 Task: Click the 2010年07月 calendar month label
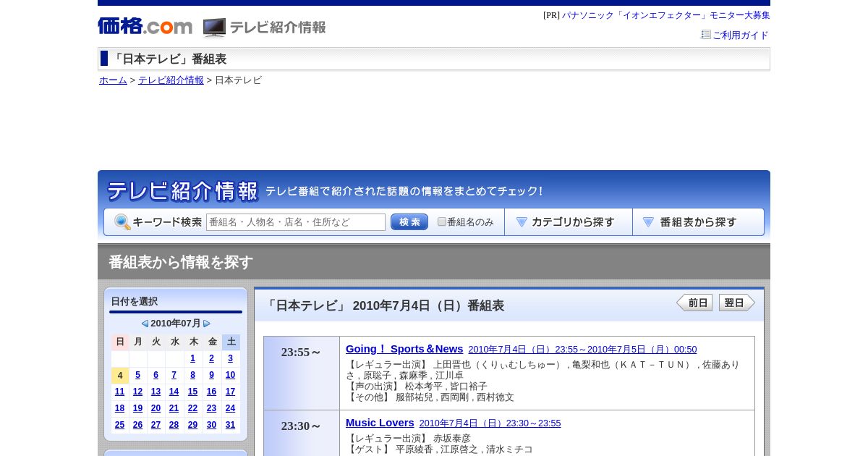176,324
